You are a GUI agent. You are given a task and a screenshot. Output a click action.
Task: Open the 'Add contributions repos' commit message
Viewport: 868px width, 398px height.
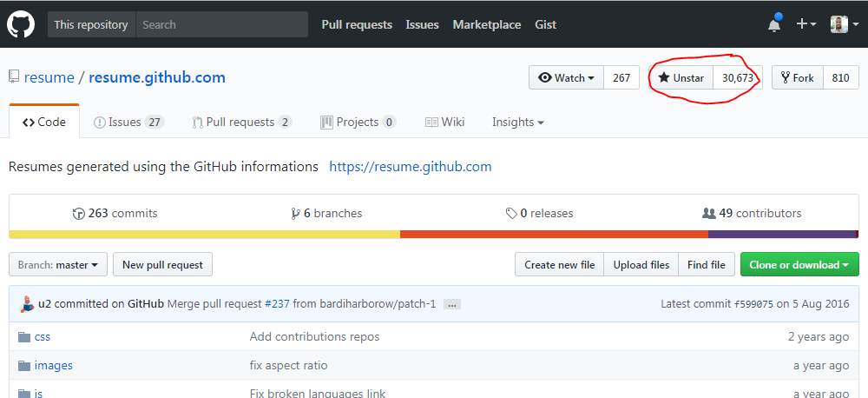[314, 336]
